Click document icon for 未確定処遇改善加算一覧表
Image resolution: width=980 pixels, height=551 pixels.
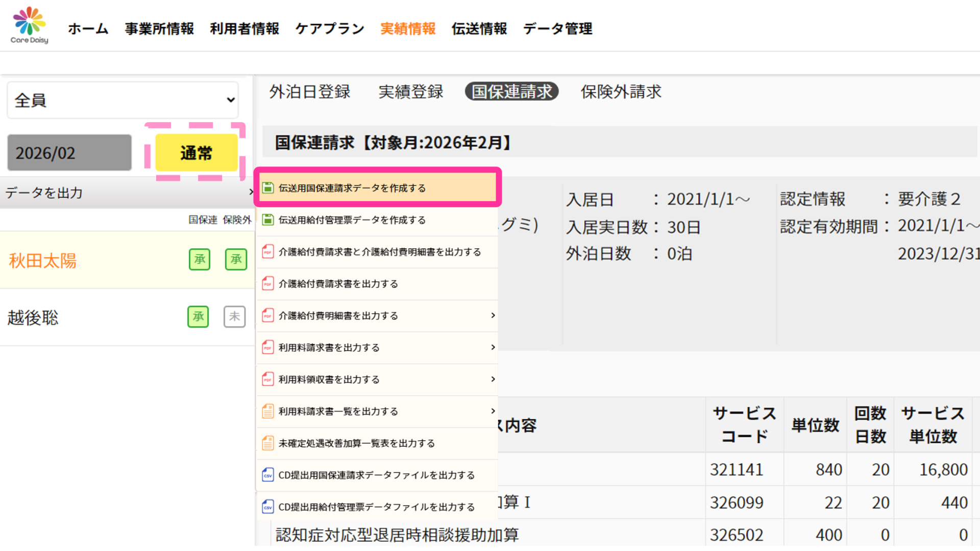[268, 443]
